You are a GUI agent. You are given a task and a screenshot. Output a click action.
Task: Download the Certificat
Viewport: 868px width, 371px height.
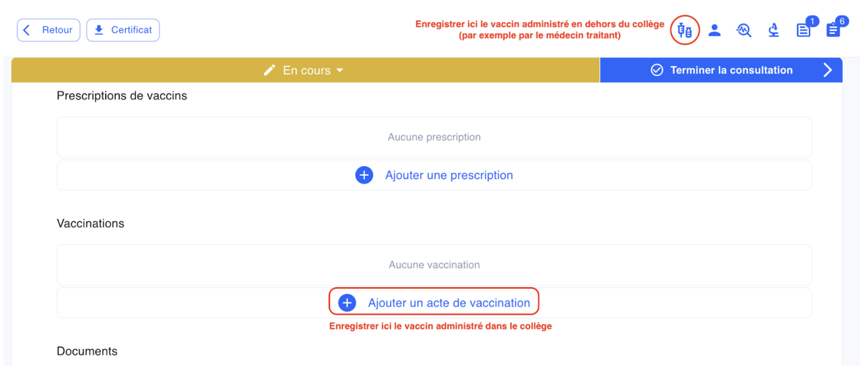[123, 30]
